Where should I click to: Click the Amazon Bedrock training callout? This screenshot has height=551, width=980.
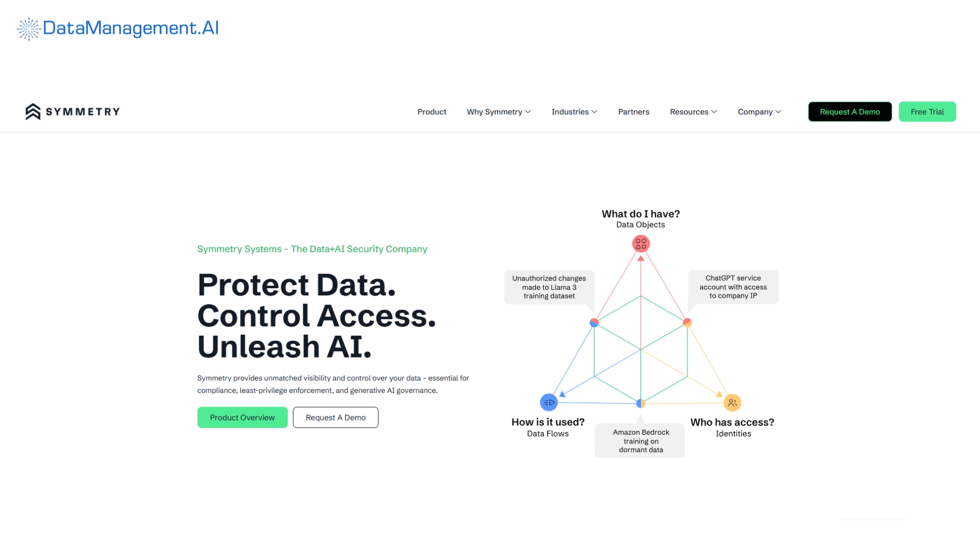[x=640, y=440]
